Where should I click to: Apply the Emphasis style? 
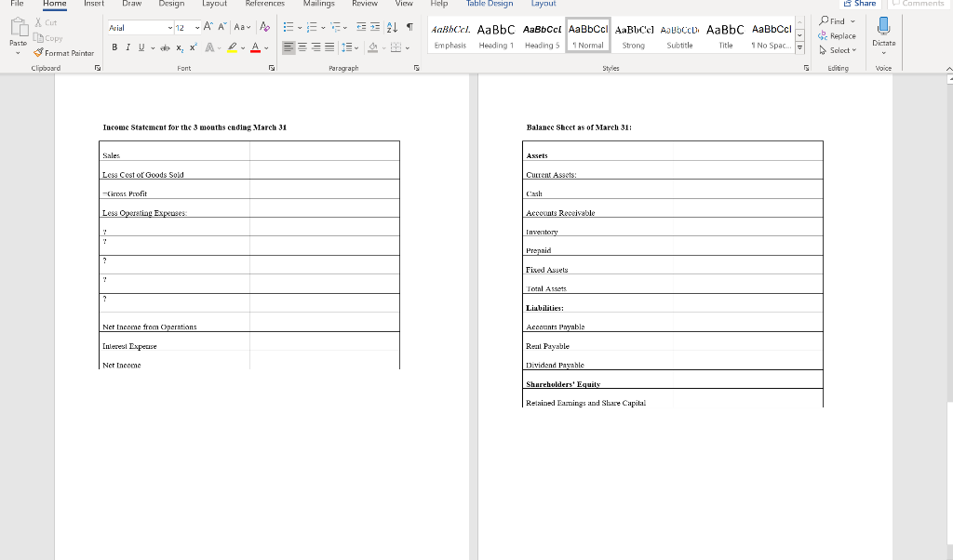tap(450, 36)
